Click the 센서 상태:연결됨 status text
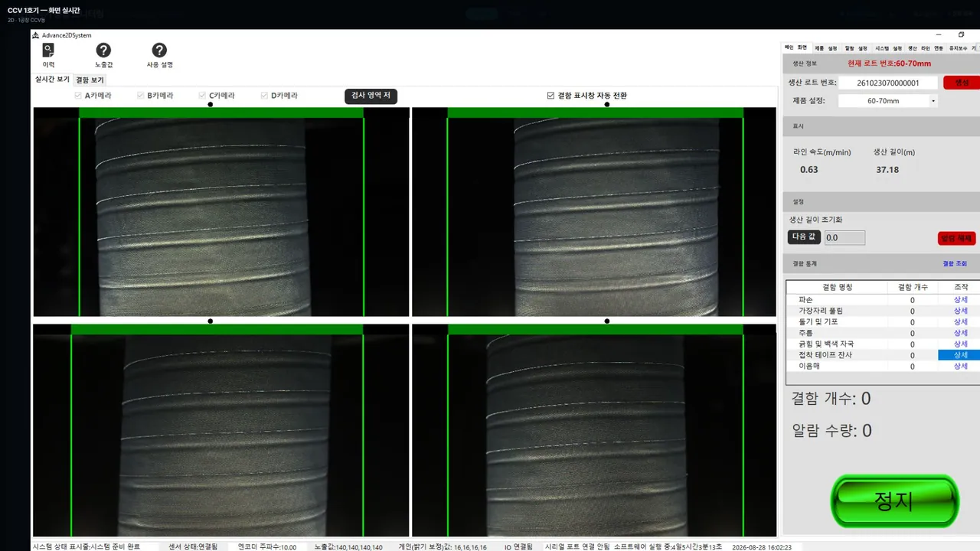 [x=193, y=547]
